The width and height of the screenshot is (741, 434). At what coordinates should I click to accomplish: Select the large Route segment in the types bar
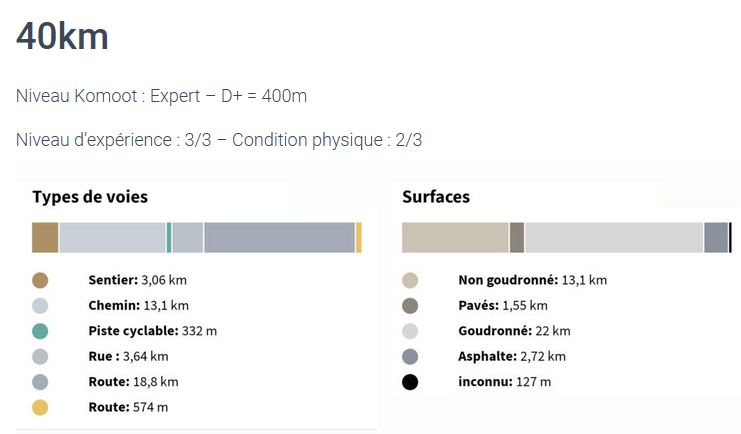[x=279, y=237]
